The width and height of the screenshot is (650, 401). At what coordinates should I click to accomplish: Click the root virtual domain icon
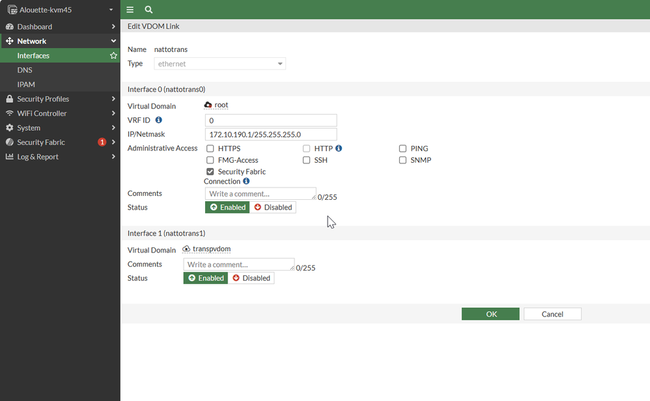click(x=208, y=105)
